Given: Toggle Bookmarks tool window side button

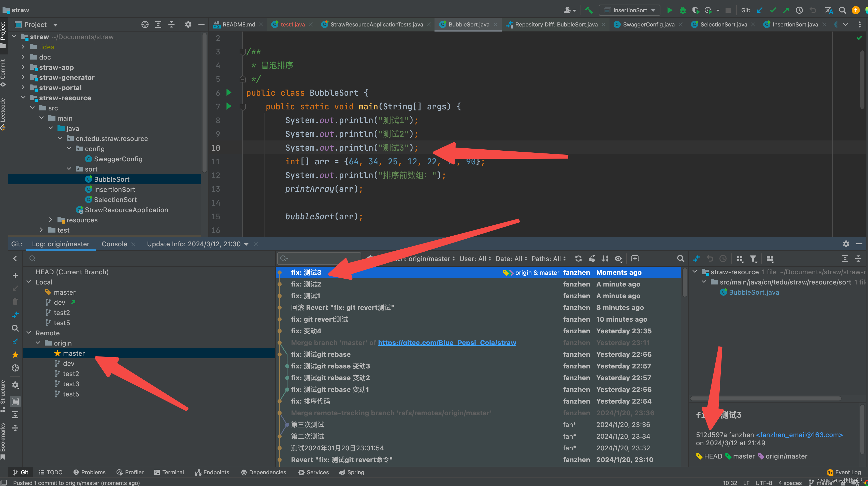Looking at the screenshot, I should pyautogui.click(x=3, y=441).
